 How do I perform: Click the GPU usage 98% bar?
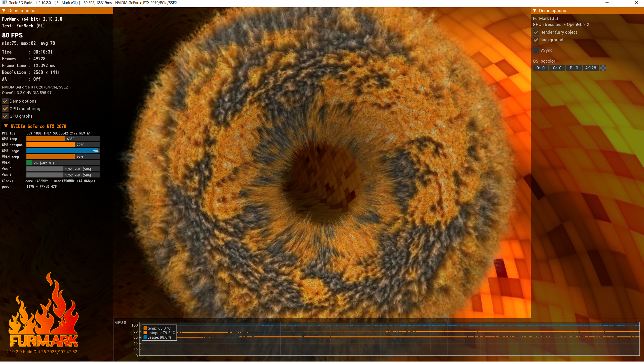(63, 151)
